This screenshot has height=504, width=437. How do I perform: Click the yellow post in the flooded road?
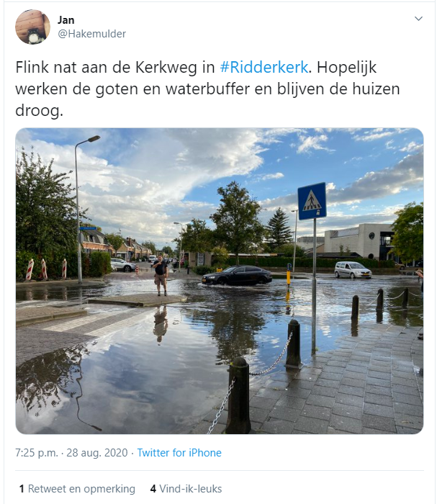tap(289, 275)
